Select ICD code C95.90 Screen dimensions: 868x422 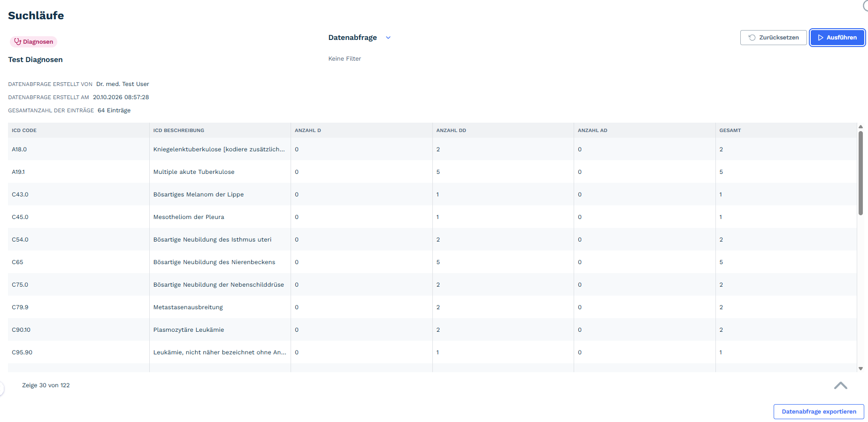coord(22,352)
